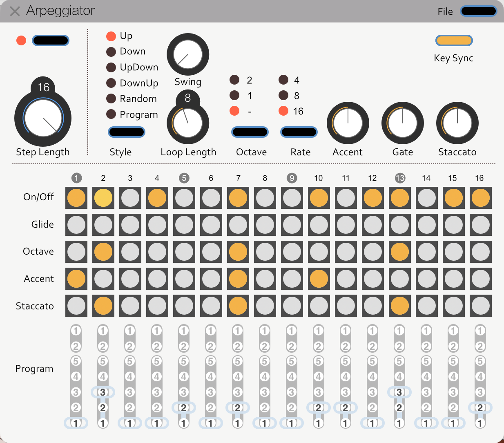Click the arpeggiator power button beside red indicator
The height and width of the screenshot is (443, 504).
[51, 40]
